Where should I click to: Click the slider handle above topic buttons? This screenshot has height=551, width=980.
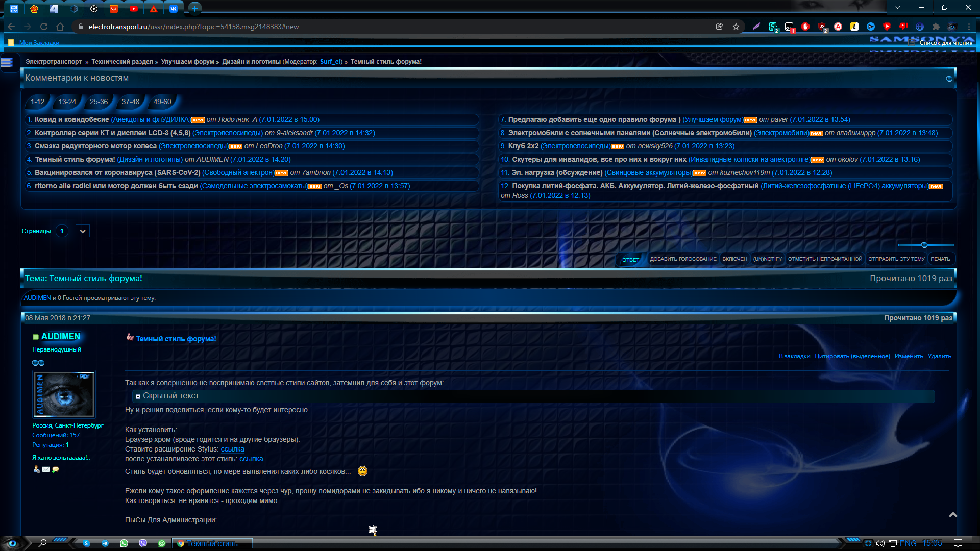[924, 245]
